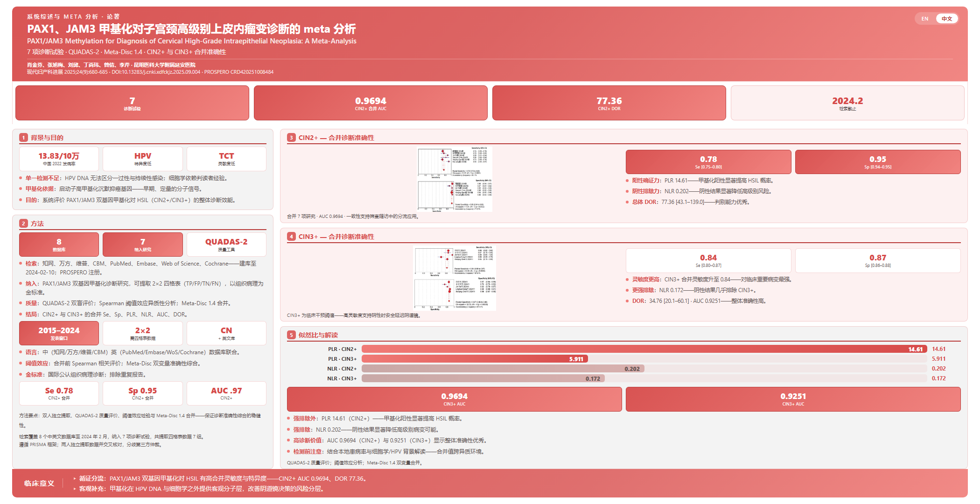The image size is (980, 504).
Task: Click the authors line beginning 肖金芬
Action: [111, 65]
